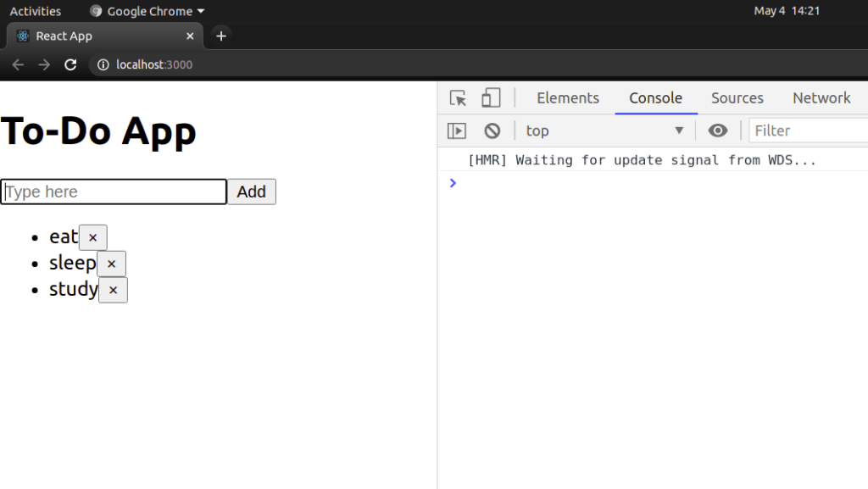Toggle the device emulation toolbar

pos(492,97)
